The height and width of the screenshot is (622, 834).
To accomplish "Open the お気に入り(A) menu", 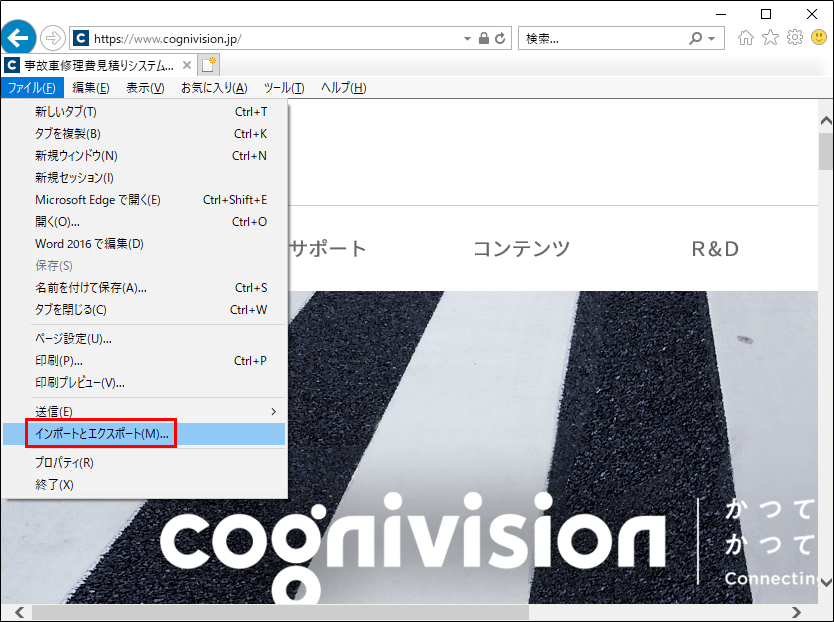I will point(214,88).
